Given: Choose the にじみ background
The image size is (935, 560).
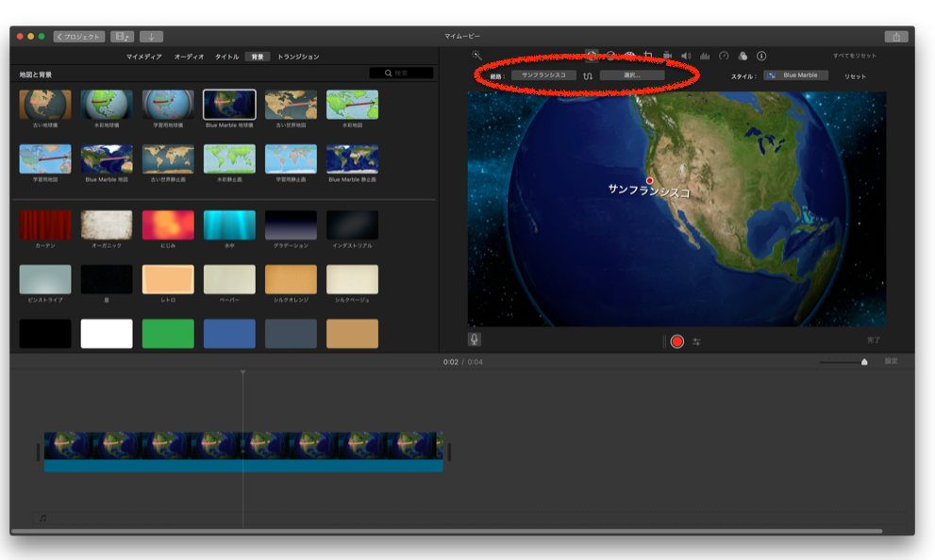Looking at the screenshot, I should point(168,225).
